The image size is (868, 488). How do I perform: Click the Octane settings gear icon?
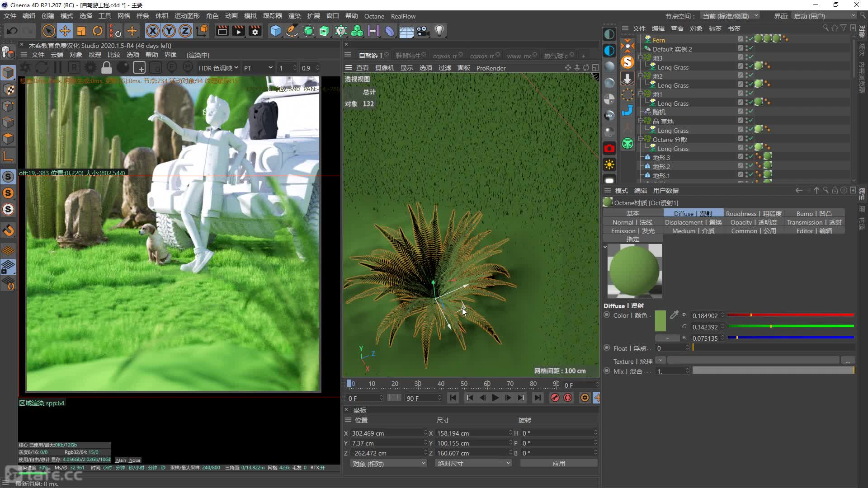[x=90, y=68]
